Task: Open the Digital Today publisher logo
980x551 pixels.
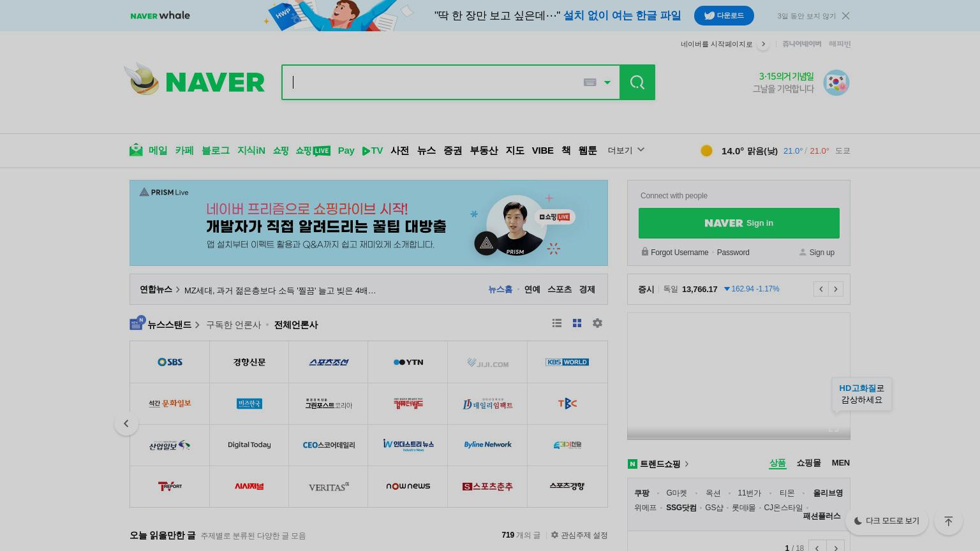Action: tap(249, 445)
